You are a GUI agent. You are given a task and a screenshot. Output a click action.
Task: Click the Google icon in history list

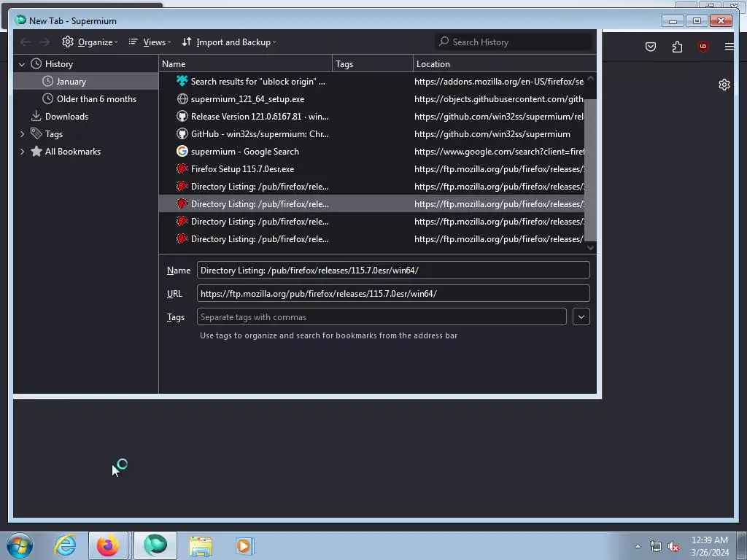click(x=182, y=152)
